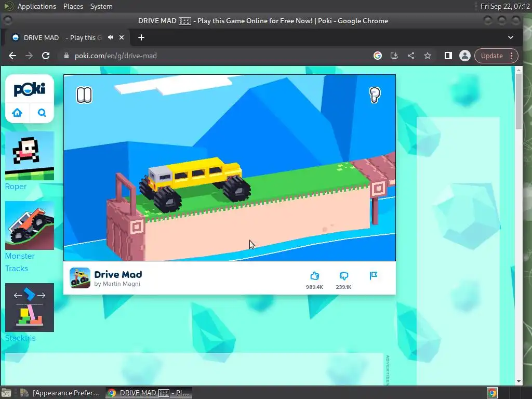The image size is (532, 399).
Task: Open the Monster Tracks text link
Action: (x=20, y=262)
